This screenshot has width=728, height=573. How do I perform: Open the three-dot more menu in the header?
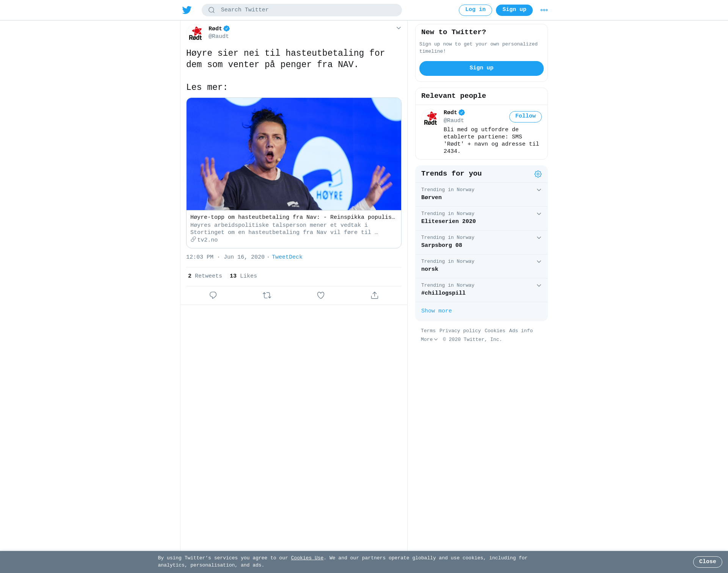[544, 10]
